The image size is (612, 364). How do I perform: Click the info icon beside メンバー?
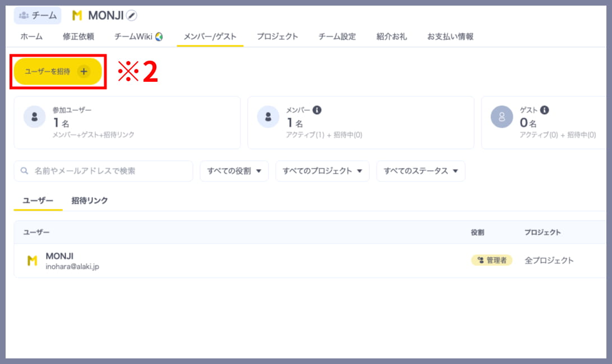point(317,110)
